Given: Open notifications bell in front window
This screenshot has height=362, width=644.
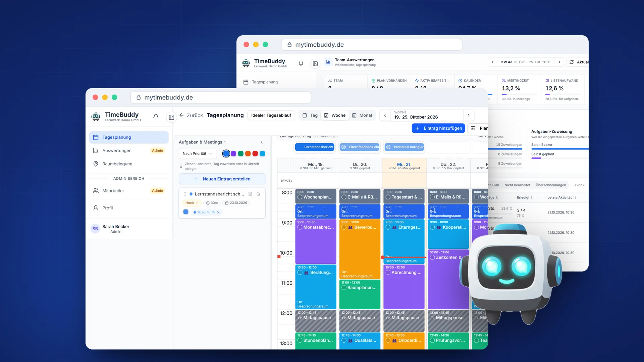Looking at the screenshot, I should (156, 117).
